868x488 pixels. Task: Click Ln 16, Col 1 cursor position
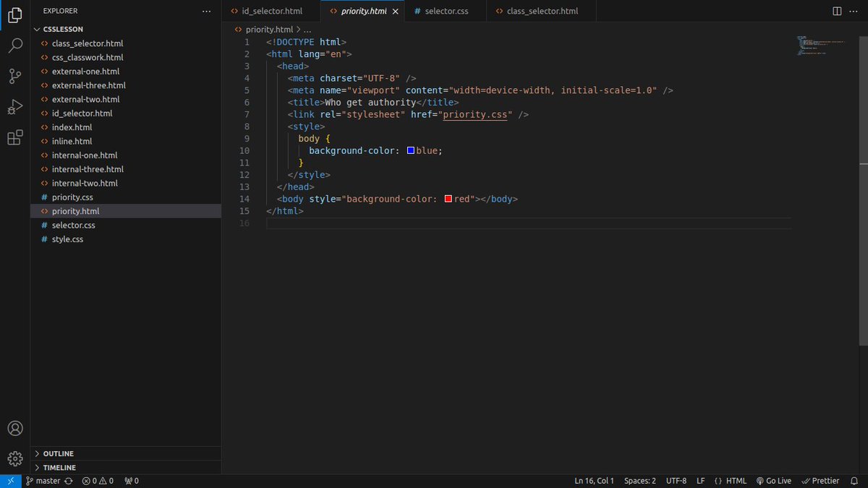tap(595, 481)
